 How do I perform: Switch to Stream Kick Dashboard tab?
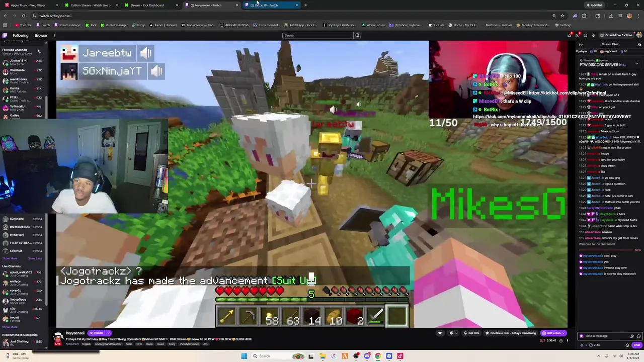point(151,5)
